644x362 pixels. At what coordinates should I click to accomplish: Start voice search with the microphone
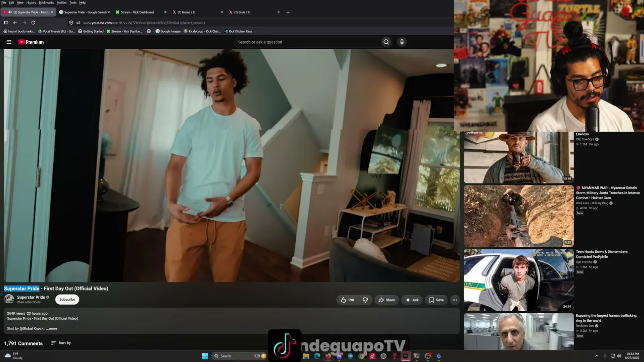coord(401,42)
